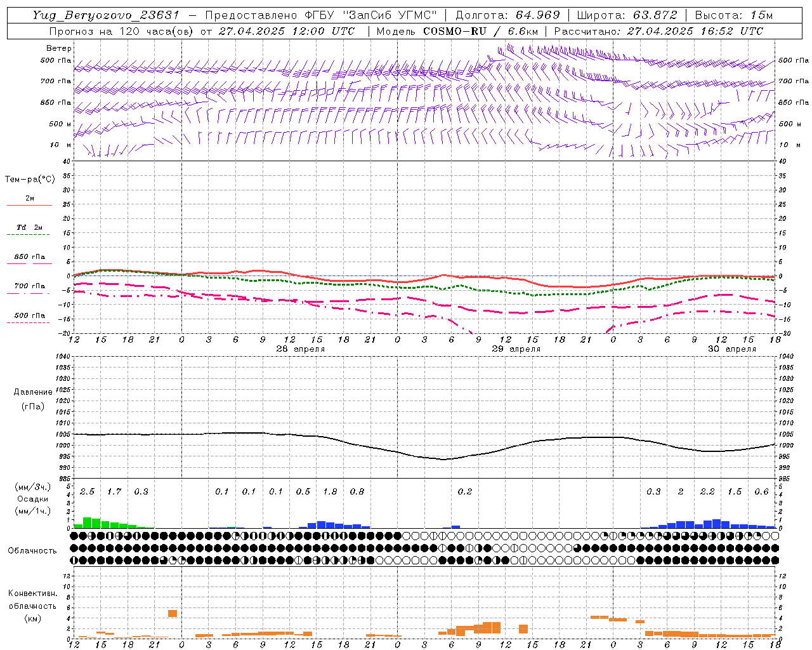Click the '700 гПа' temperature legend entry
Image resolution: width=812 pixels, height=650 pixels.
click(x=30, y=286)
